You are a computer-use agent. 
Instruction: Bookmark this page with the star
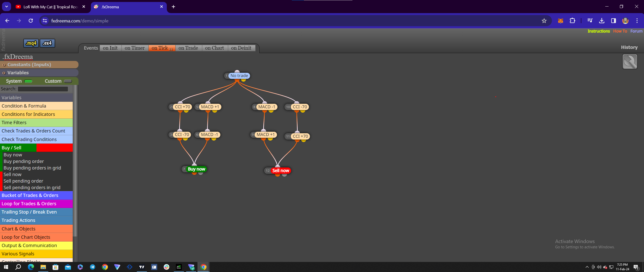pyautogui.click(x=544, y=21)
